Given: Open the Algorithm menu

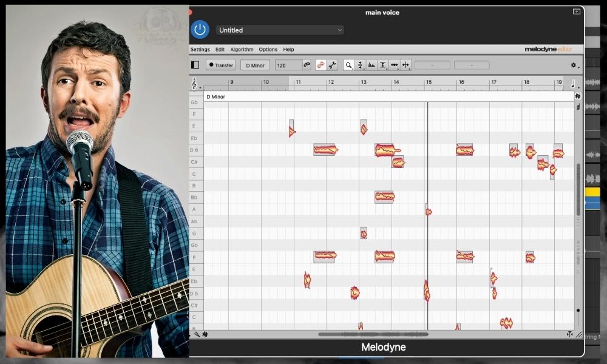Looking at the screenshot, I should (242, 50).
